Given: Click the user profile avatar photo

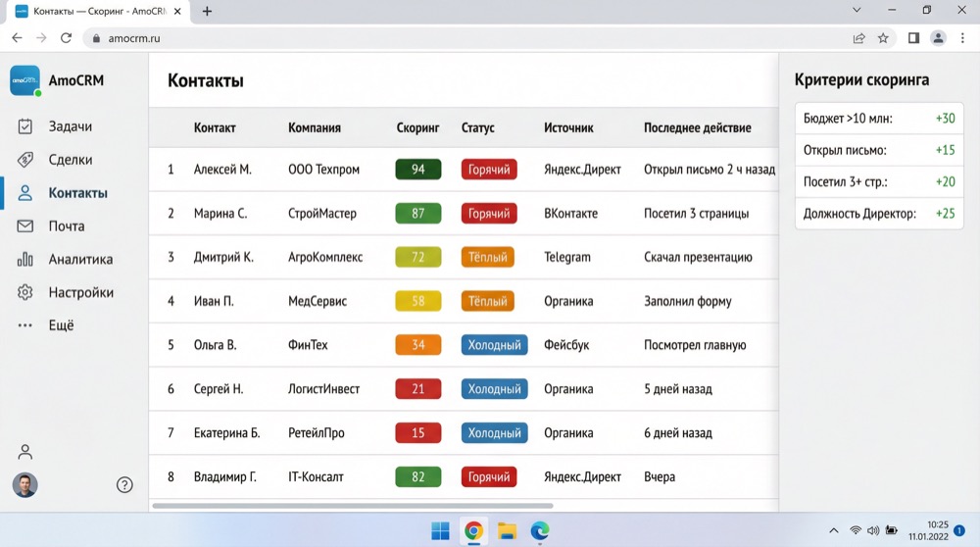Looking at the screenshot, I should click(x=25, y=485).
